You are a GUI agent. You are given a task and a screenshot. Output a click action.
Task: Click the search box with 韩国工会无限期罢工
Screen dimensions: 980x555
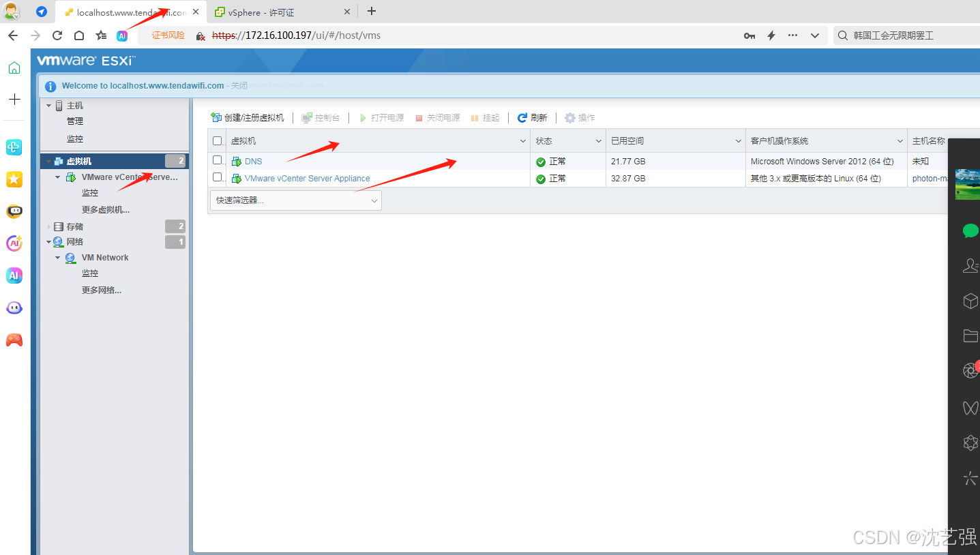pyautogui.click(x=907, y=35)
